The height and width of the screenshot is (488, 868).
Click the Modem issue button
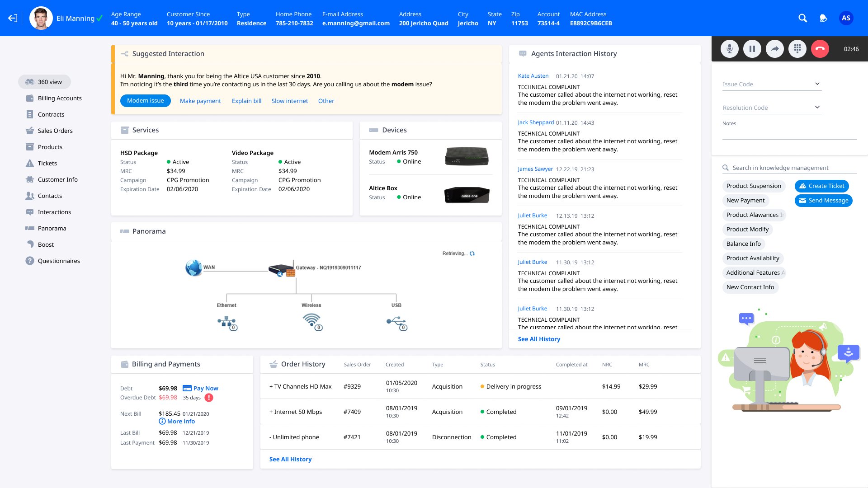pos(146,101)
